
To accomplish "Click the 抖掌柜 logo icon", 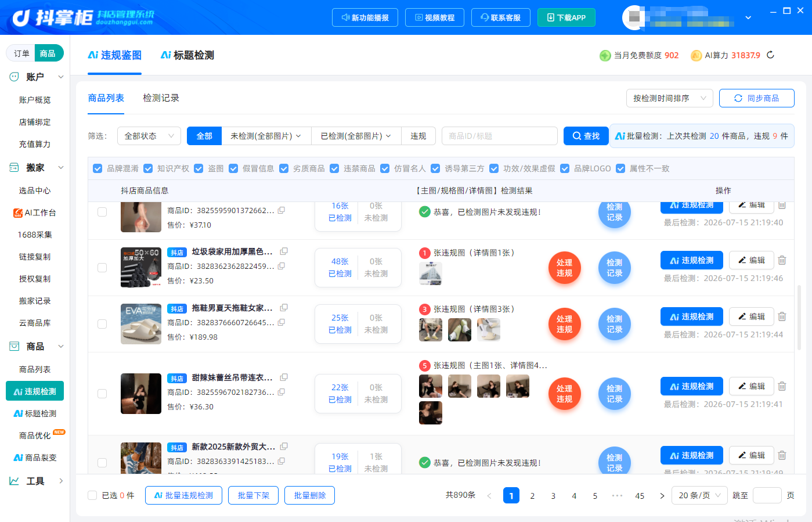I will coord(21,18).
